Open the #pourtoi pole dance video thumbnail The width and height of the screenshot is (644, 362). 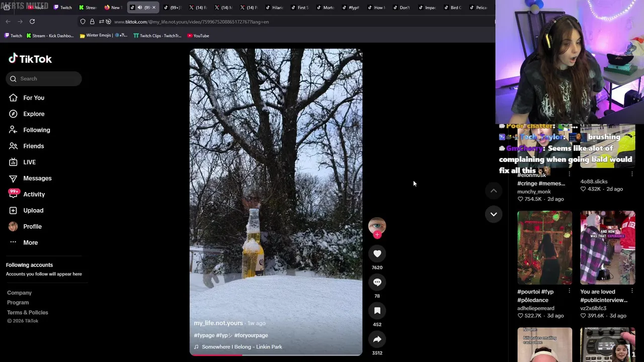[544, 248]
